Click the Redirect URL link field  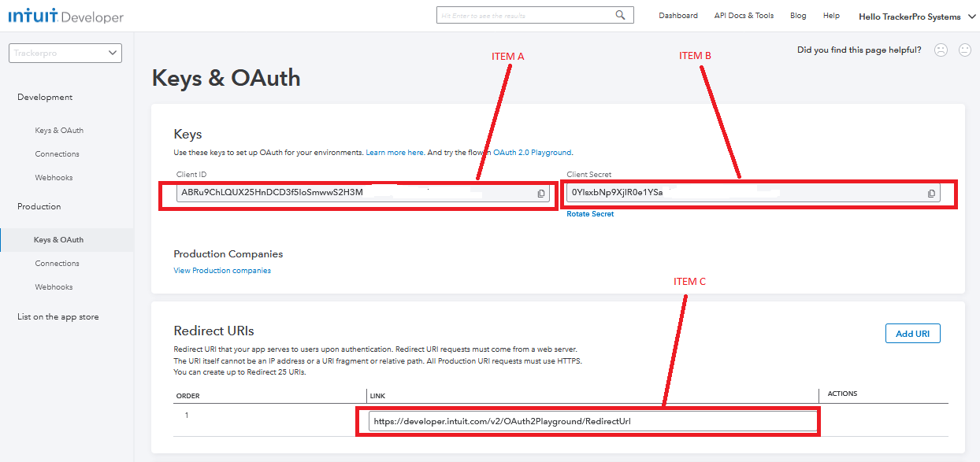click(x=592, y=421)
